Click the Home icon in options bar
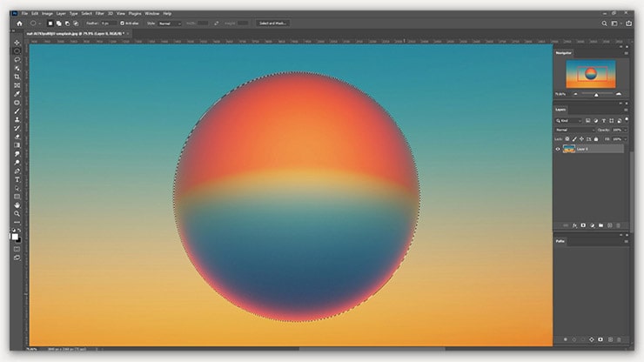This screenshot has height=362, width=644. point(18,23)
